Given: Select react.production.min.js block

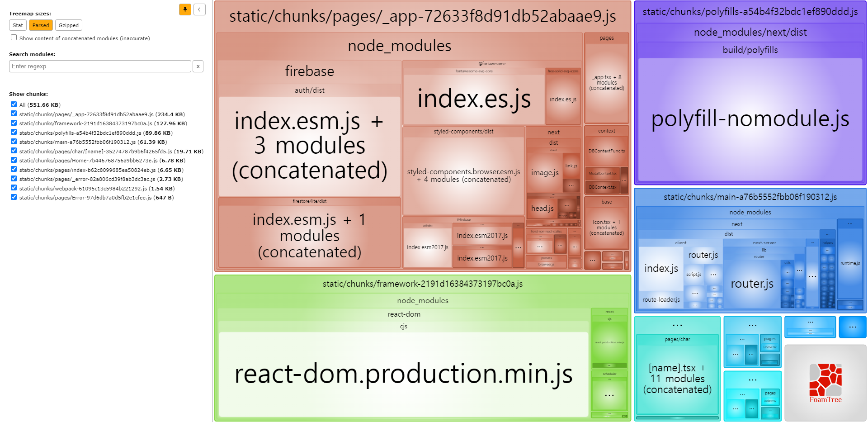Looking at the screenshot, I should click(x=609, y=342).
